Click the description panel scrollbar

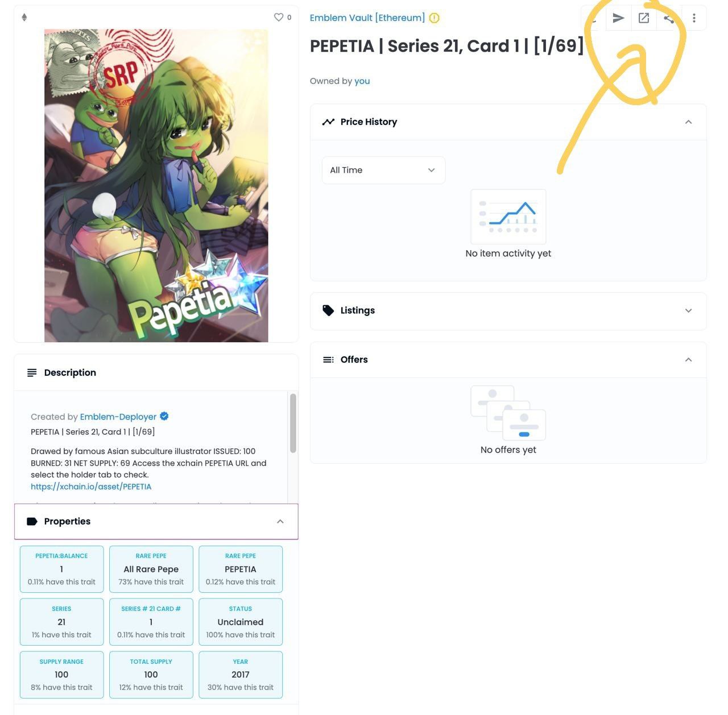293,423
